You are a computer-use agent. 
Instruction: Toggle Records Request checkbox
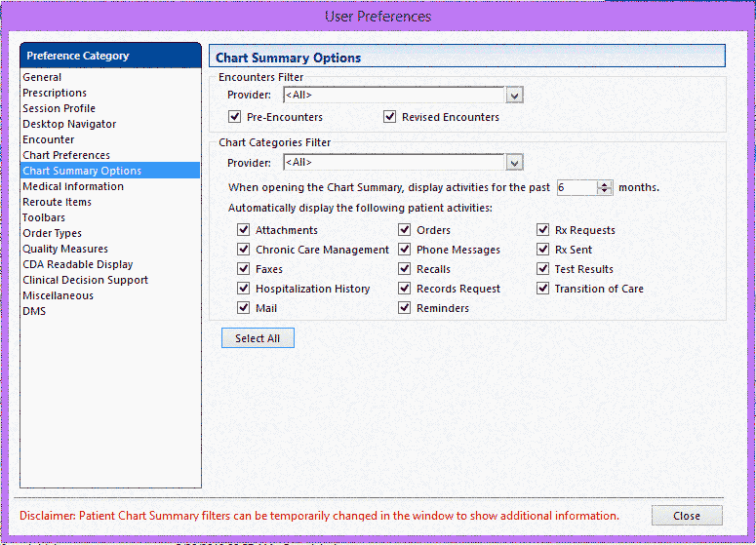point(405,289)
